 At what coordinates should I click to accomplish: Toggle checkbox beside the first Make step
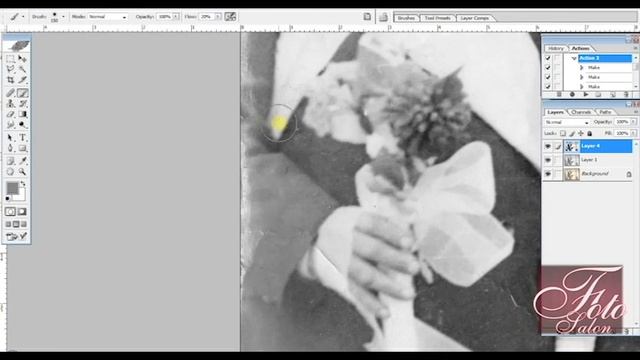[x=548, y=68]
